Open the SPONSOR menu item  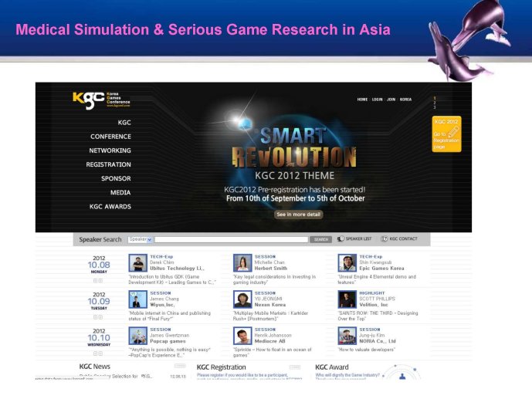click(x=116, y=178)
